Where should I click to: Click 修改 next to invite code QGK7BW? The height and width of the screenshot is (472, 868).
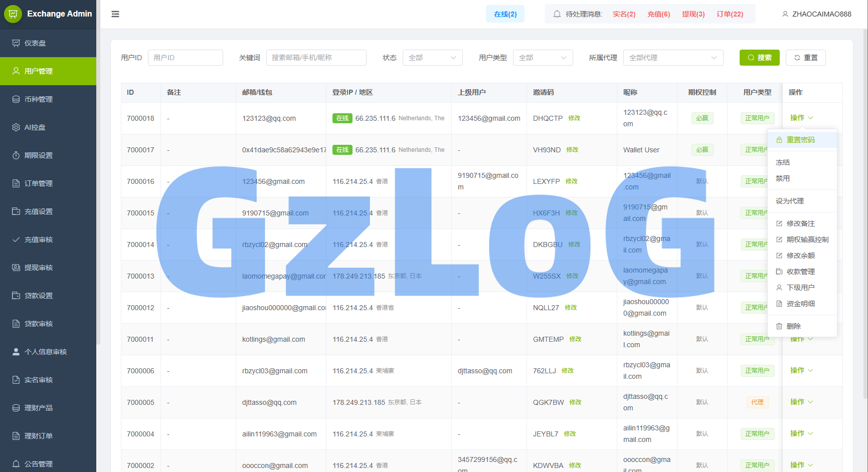click(x=575, y=402)
